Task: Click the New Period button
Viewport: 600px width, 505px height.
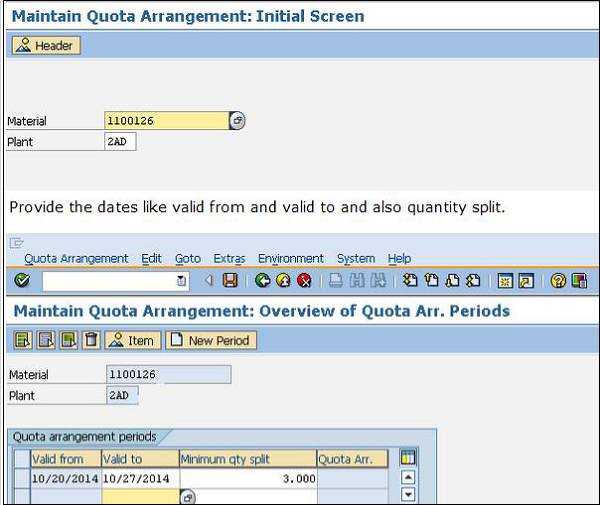Action: [x=211, y=341]
